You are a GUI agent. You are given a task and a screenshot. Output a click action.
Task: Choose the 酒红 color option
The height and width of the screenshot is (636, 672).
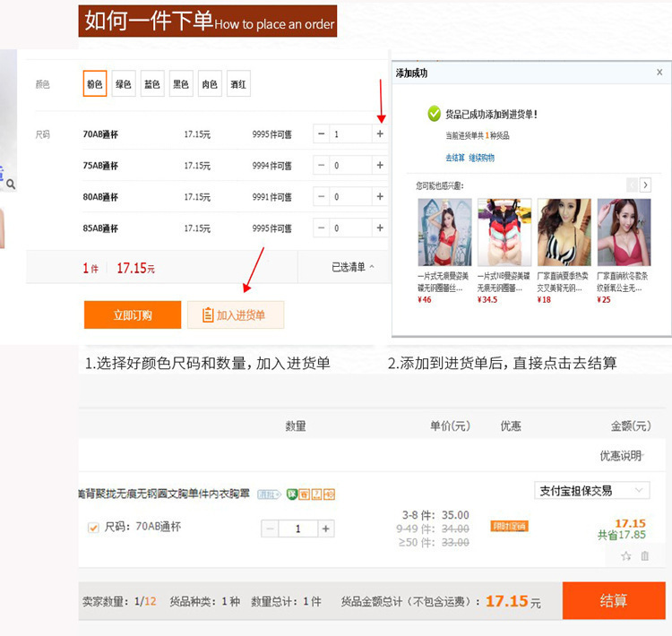click(x=238, y=83)
